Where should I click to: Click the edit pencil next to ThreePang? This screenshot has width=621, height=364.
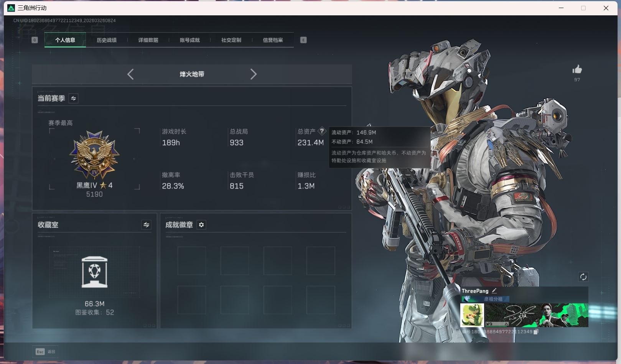(494, 291)
